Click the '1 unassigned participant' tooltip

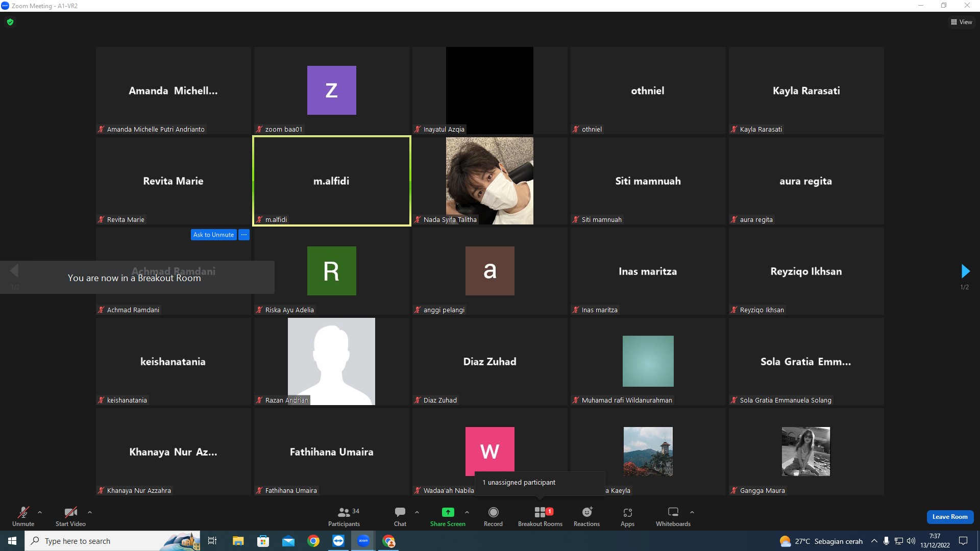(540, 483)
